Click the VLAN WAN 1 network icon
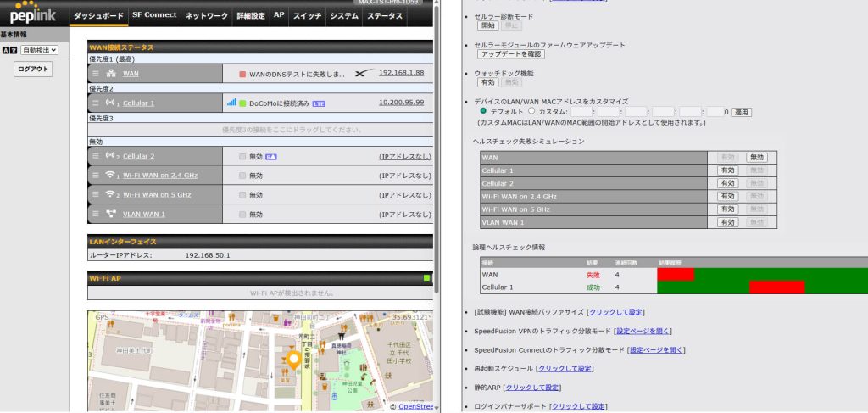868x413 pixels. (110, 214)
